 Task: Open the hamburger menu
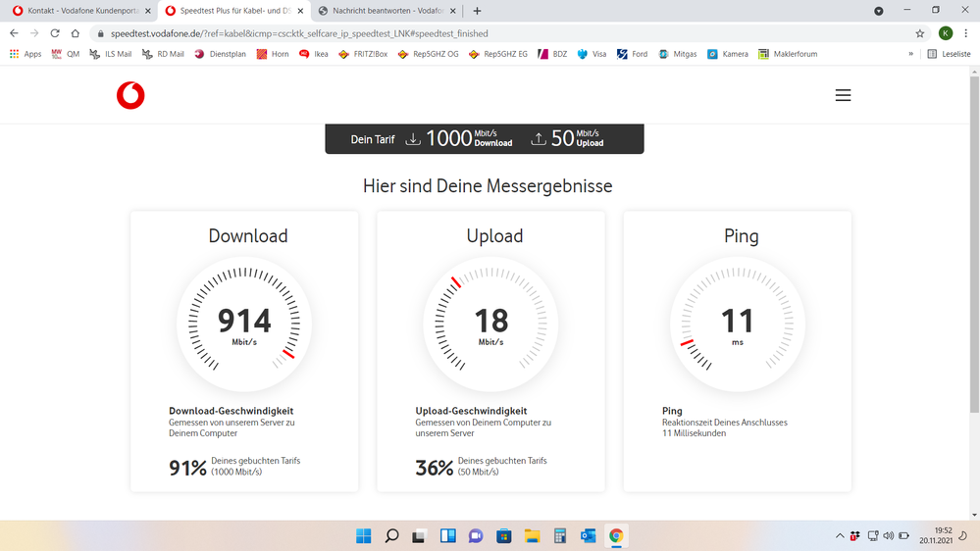tap(843, 95)
